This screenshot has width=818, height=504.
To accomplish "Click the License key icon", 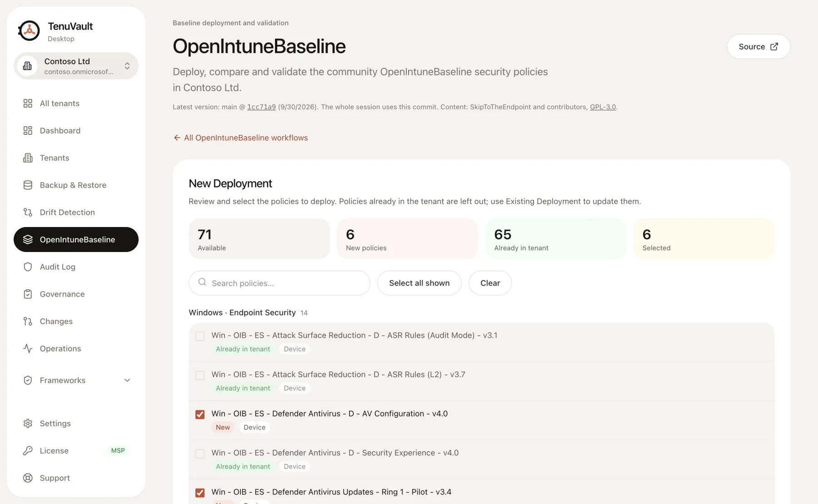I will (x=28, y=451).
